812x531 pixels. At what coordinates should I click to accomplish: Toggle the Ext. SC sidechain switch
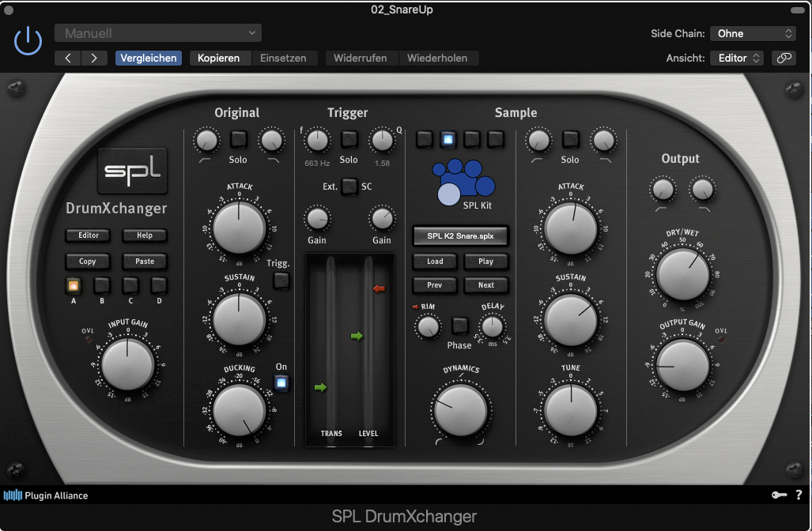point(349,186)
